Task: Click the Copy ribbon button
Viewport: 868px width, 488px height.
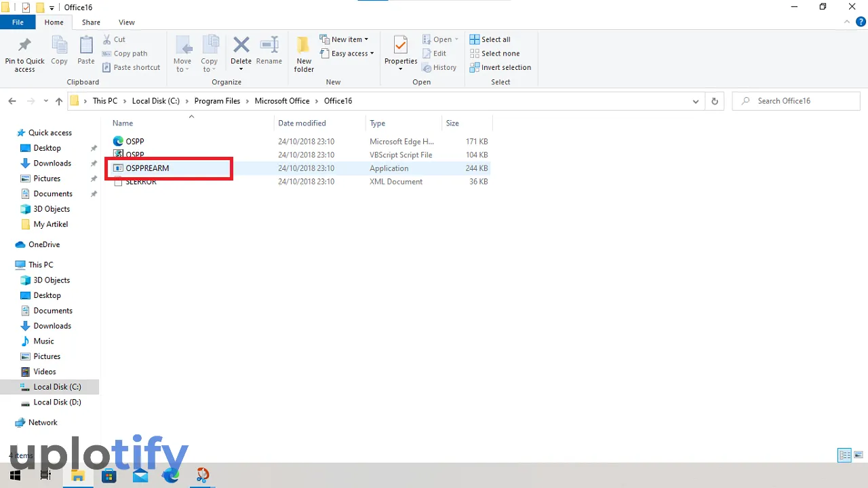Action: click(x=60, y=51)
